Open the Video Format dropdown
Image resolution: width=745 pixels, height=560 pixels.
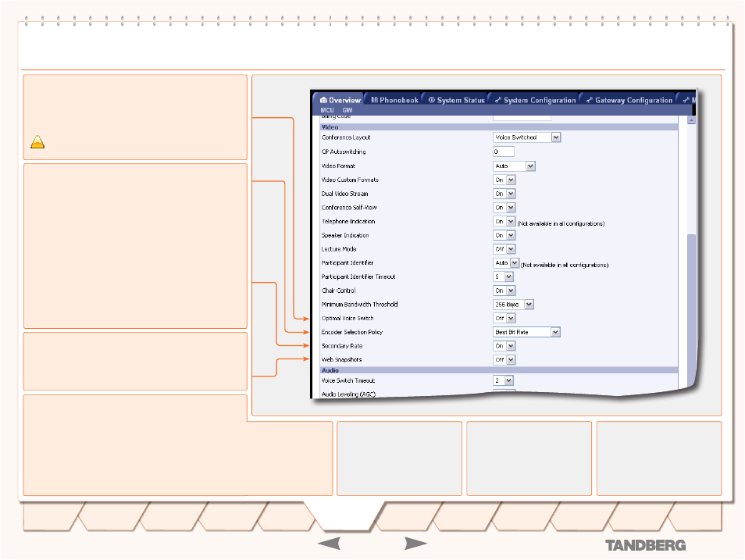pyautogui.click(x=514, y=166)
